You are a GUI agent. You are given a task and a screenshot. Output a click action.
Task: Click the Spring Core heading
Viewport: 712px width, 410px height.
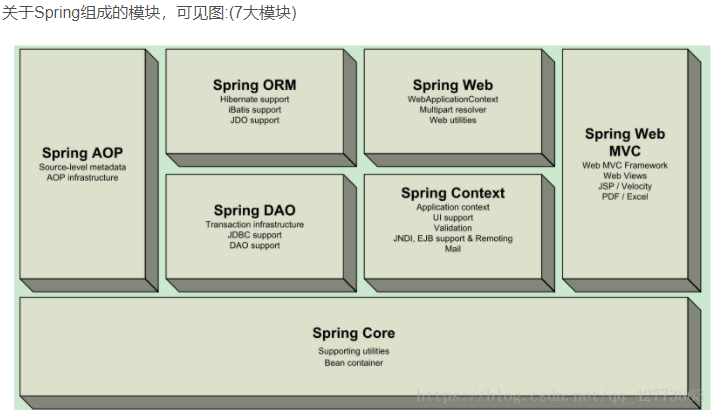coord(354,333)
